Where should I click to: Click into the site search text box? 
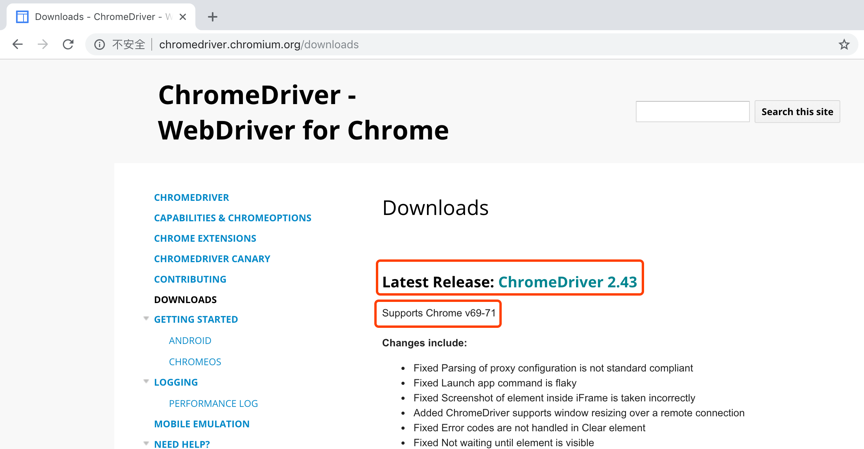693,111
